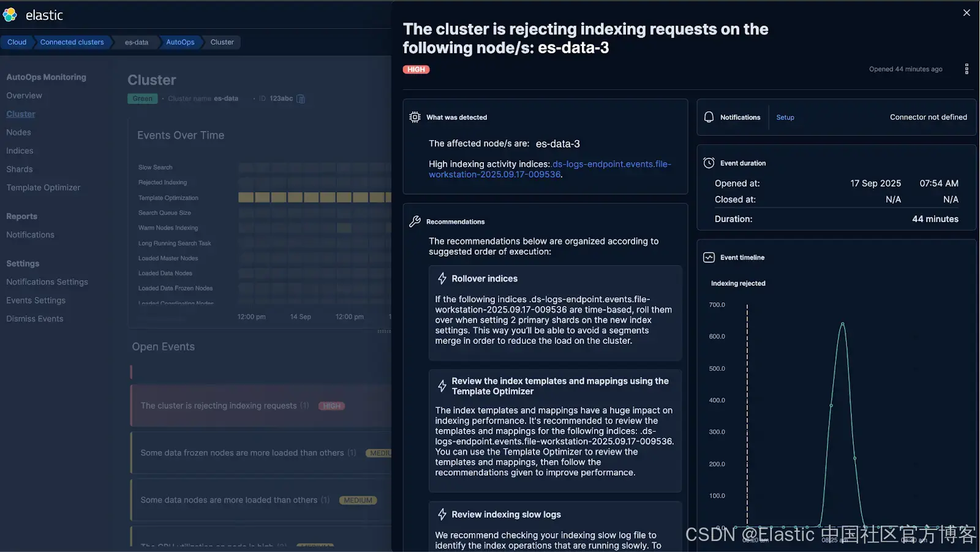Click the Recommendations wrench icon
Image resolution: width=980 pixels, height=552 pixels.
point(415,222)
